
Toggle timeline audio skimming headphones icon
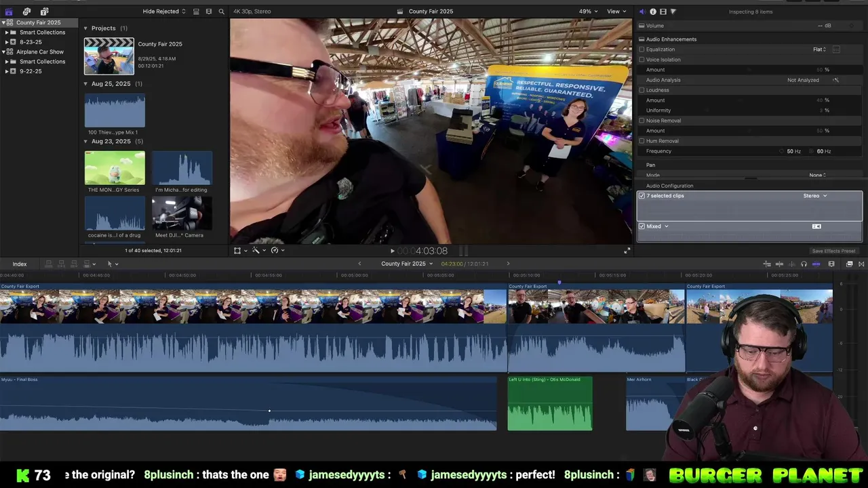pyautogui.click(x=804, y=264)
